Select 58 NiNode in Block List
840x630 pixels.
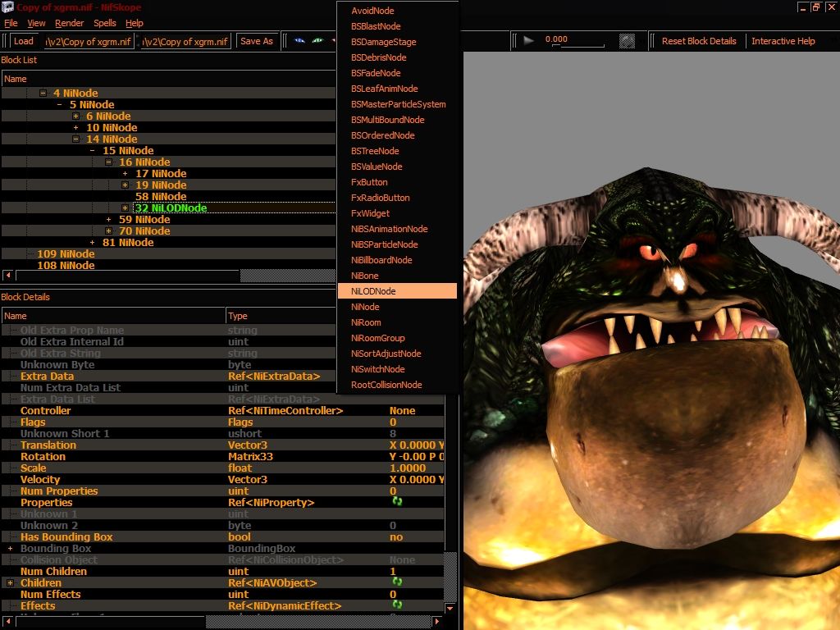[161, 197]
